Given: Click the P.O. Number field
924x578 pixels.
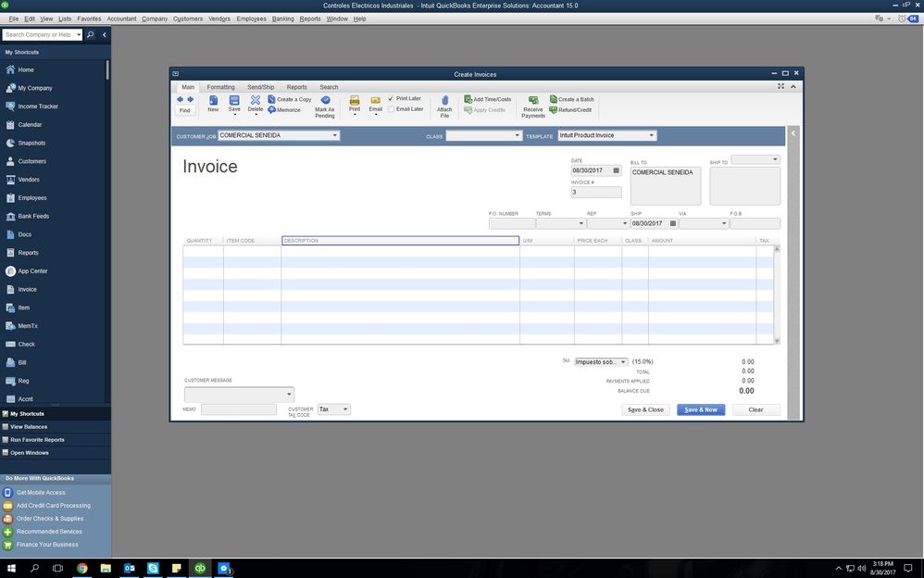Looking at the screenshot, I should pos(511,223).
